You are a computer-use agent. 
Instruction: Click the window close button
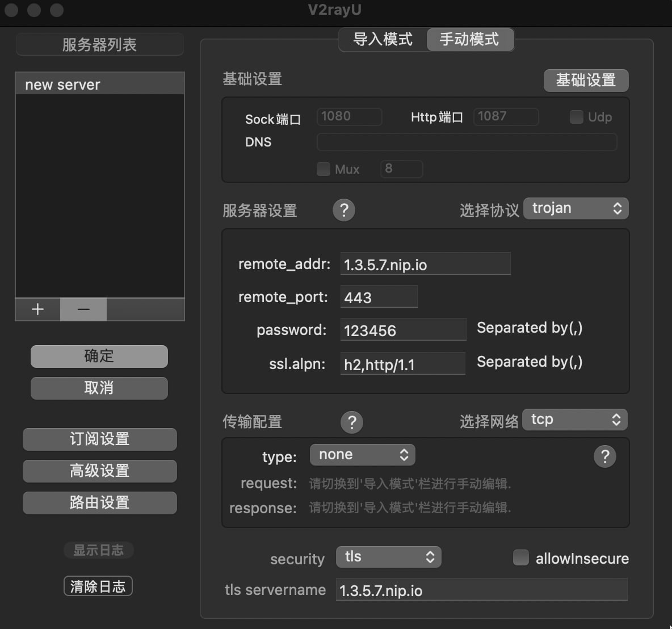tap(11, 10)
